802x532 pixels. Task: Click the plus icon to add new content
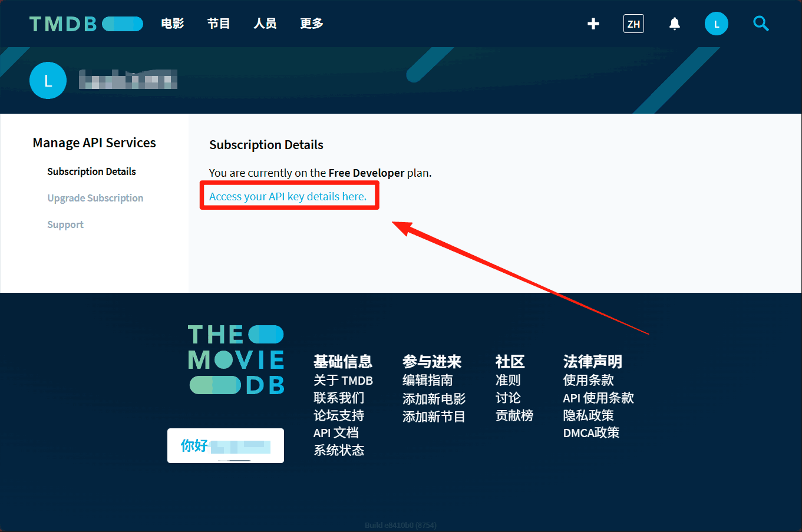tap(593, 24)
